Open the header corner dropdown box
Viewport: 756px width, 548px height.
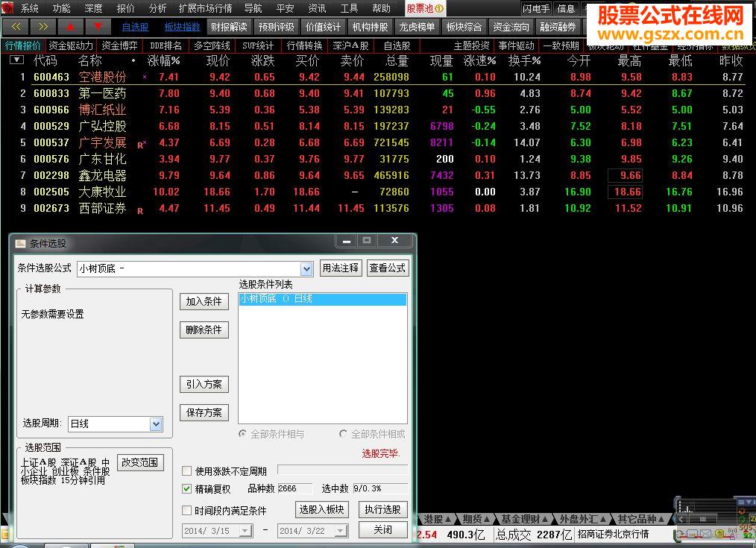click(17, 60)
